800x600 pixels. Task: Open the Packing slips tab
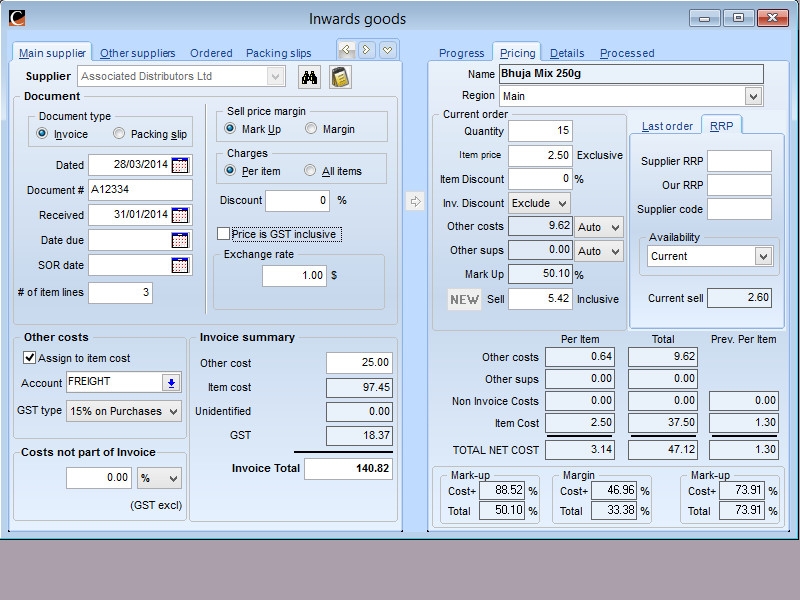(279, 53)
